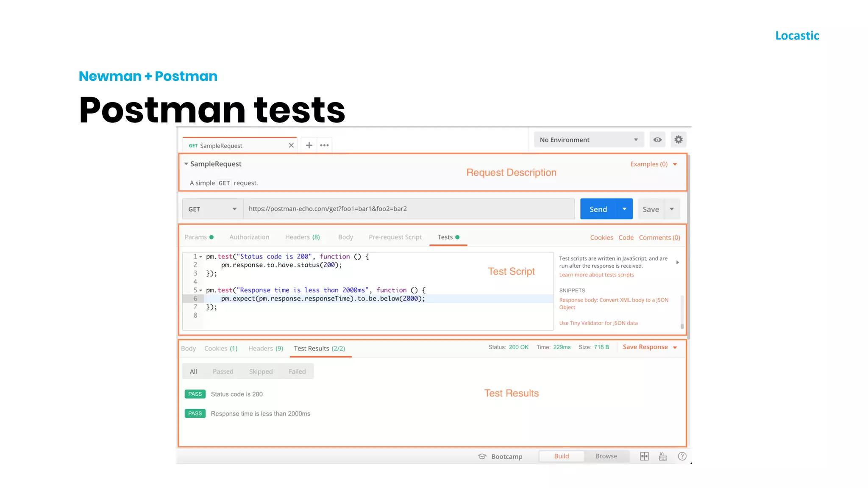Filter test results by Failed
This screenshot has height=488, width=868.
coord(297,372)
